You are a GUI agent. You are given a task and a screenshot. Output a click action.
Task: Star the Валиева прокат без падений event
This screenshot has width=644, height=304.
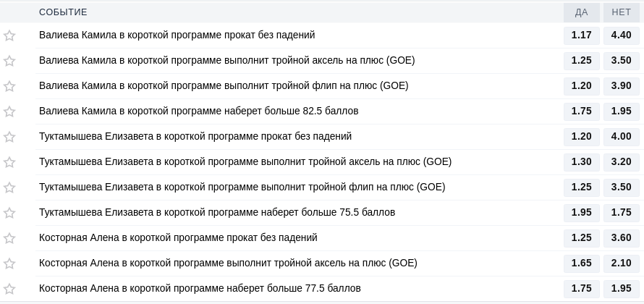coord(9,35)
